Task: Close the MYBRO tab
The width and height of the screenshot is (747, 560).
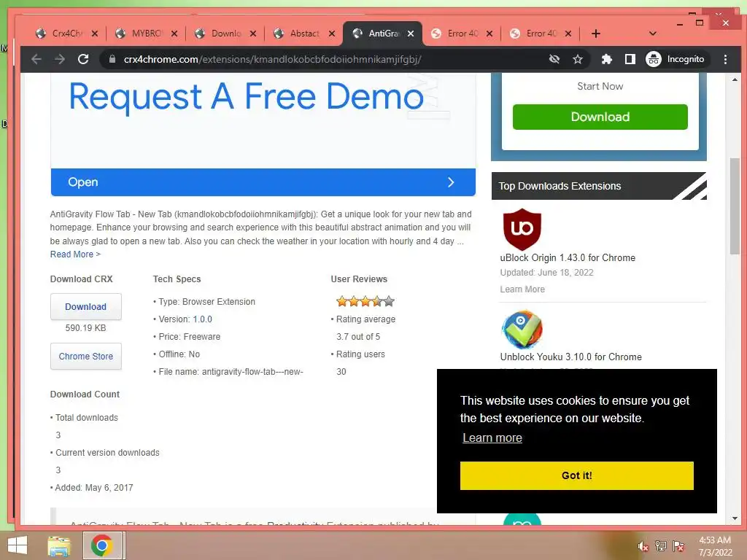Action: point(174,34)
